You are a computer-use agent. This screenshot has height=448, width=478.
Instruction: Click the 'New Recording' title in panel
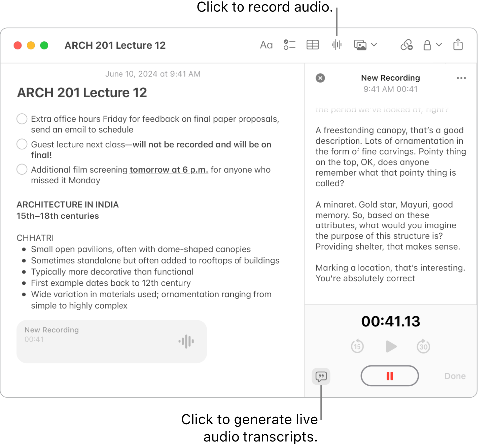390,78
